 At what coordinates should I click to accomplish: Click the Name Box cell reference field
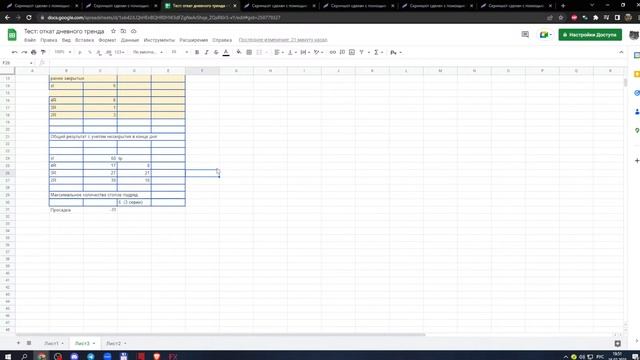pyautogui.click(x=17, y=63)
